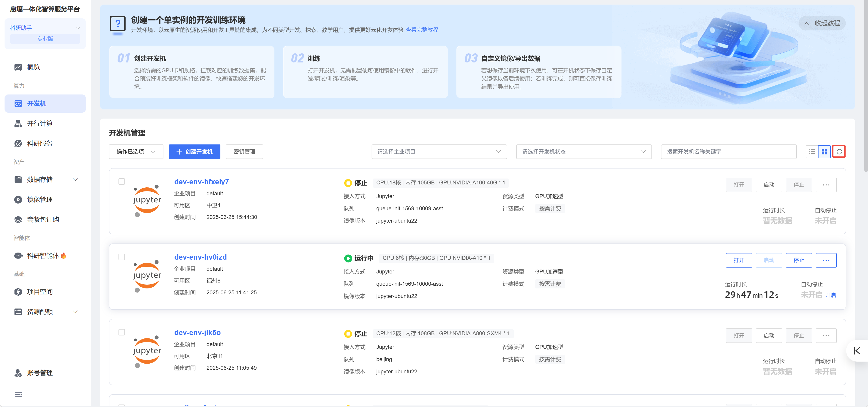Refresh the dev machine list
Screen dimensions: 868x407
(839, 152)
